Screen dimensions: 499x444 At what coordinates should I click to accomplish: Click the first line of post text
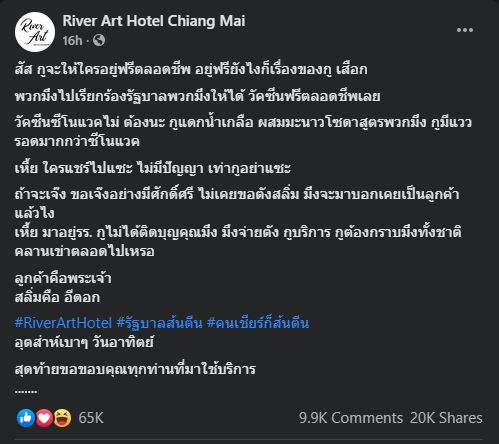tap(191, 69)
